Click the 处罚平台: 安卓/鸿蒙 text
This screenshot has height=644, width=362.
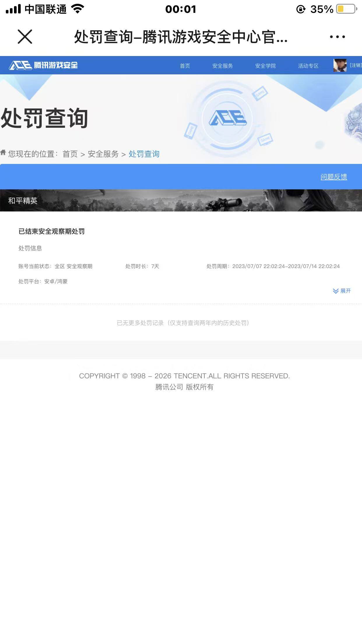pyautogui.click(x=43, y=281)
